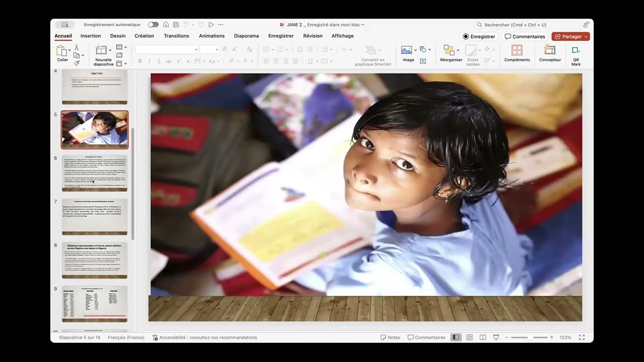The image size is (644, 362).
Task: Click the reset slide icon
Action: [x=119, y=55]
